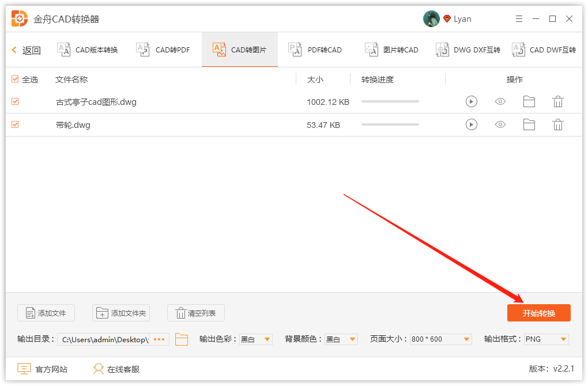Start converting 古式亭子cad图形.dwg with its play icon
Viewport: 588px width, 386px height.
472,101
